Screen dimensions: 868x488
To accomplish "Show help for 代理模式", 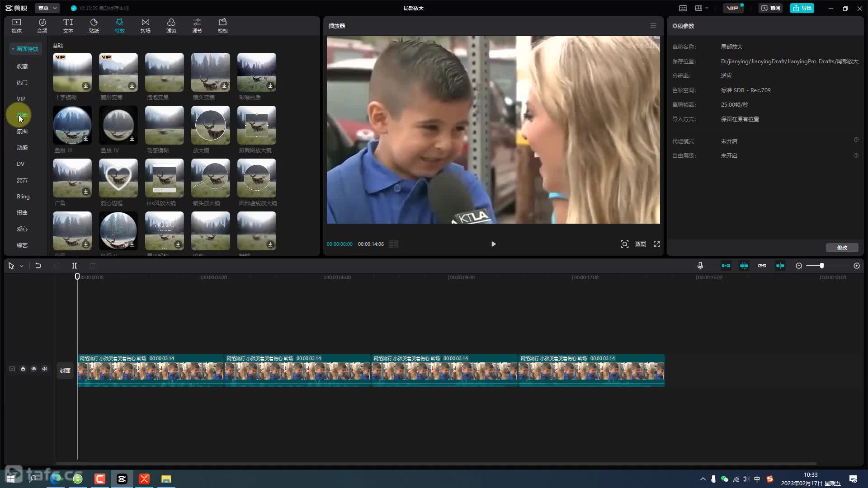I will 856,140.
